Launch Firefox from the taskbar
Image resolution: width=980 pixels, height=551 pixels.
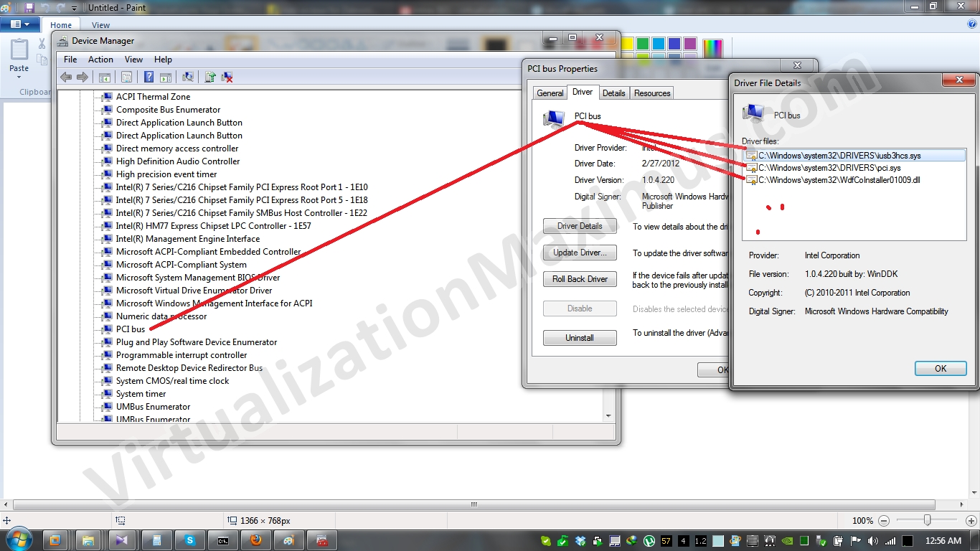256,540
